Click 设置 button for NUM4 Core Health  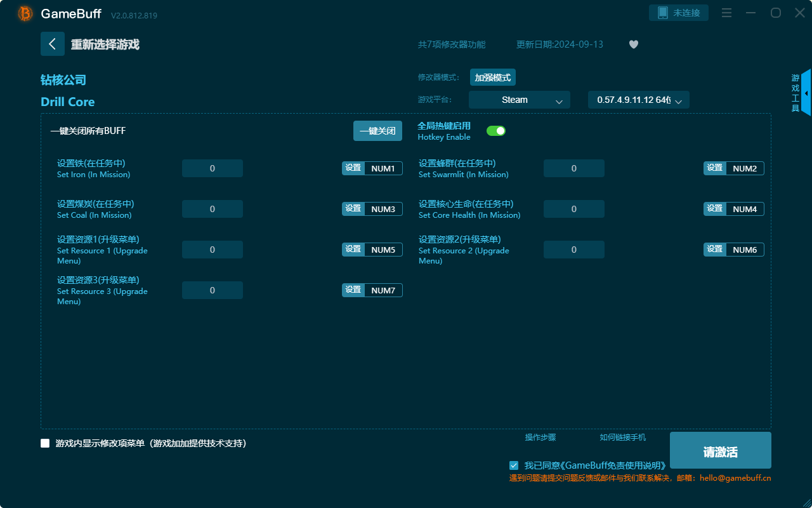click(714, 209)
